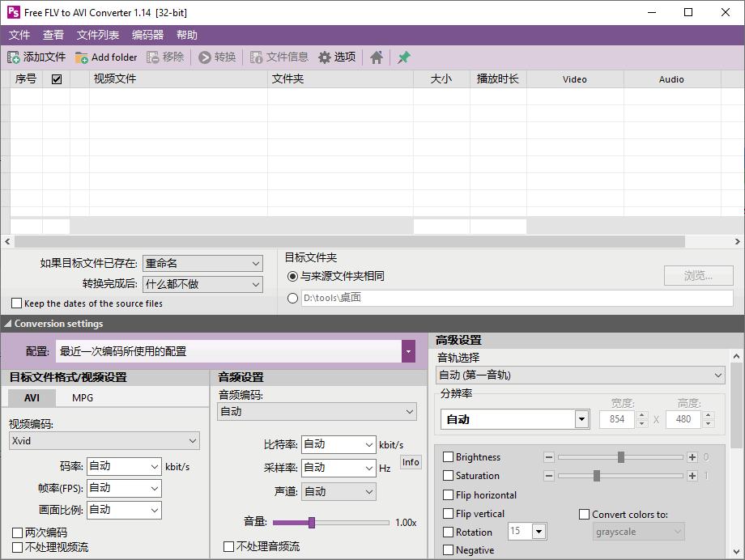Click the home icon in toolbar

[x=377, y=57]
